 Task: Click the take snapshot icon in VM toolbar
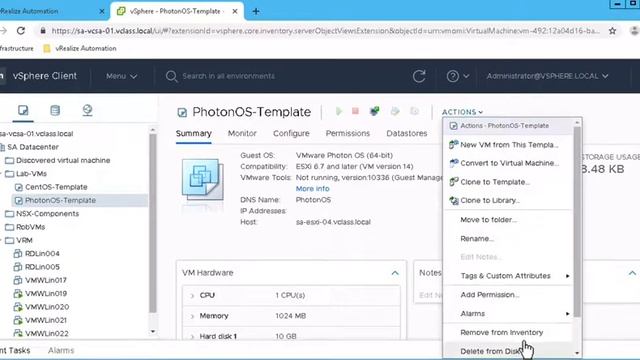coord(414,111)
